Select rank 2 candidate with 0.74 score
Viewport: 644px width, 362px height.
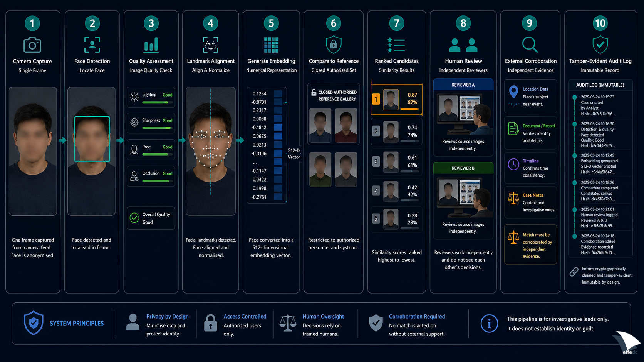(397, 132)
